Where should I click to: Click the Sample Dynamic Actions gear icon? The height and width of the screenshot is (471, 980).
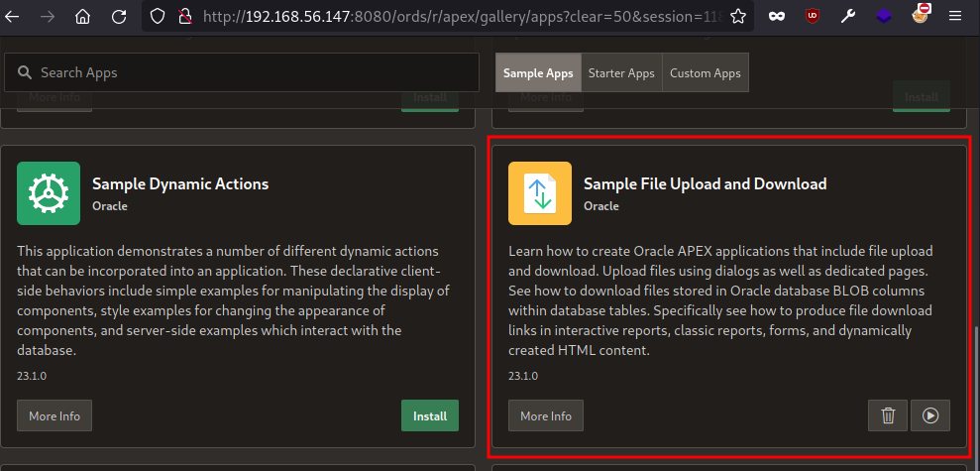click(49, 193)
